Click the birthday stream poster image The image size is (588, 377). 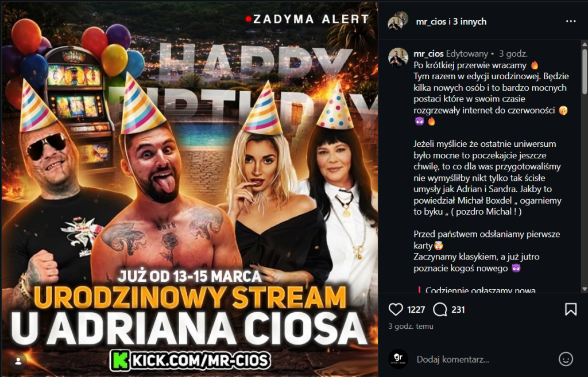(189, 189)
